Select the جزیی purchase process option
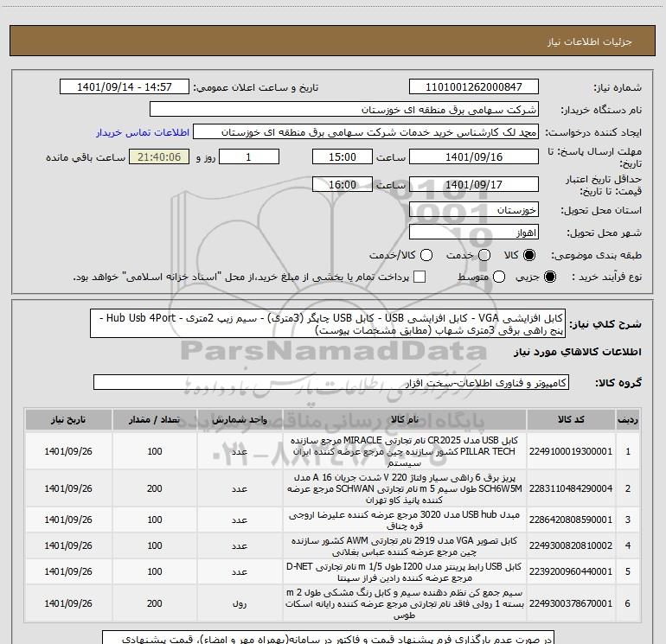The height and width of the screenshot is (644, 666). coord(531,277)
